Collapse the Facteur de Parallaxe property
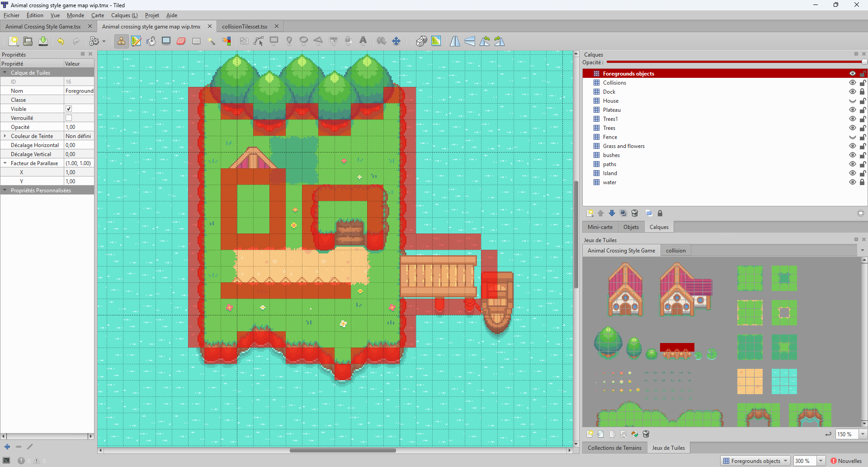 pos(5,163)
